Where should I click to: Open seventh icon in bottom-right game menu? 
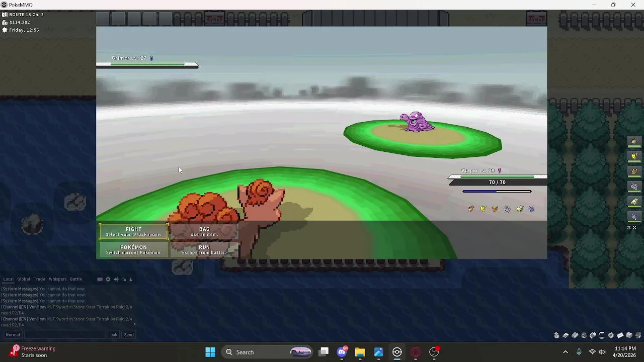pos(611,335)
